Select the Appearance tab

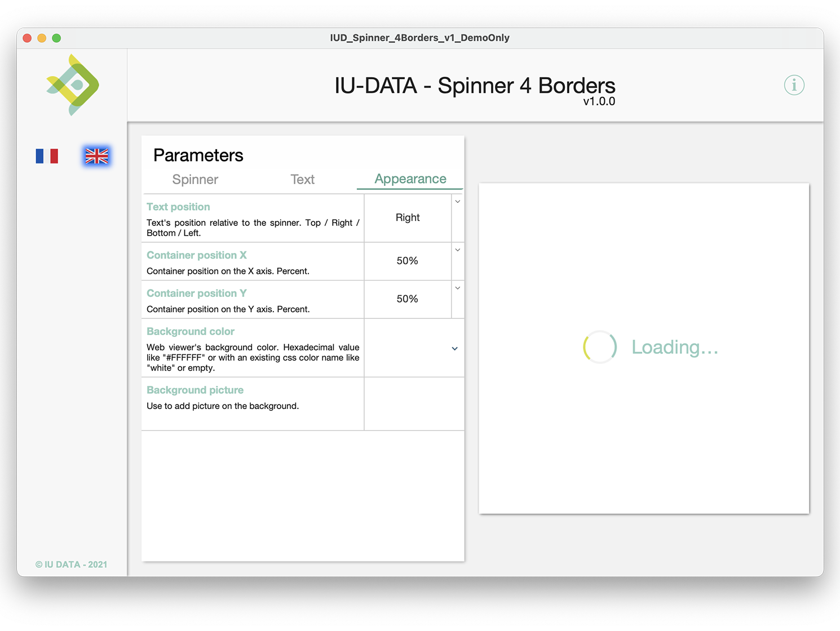410,179
